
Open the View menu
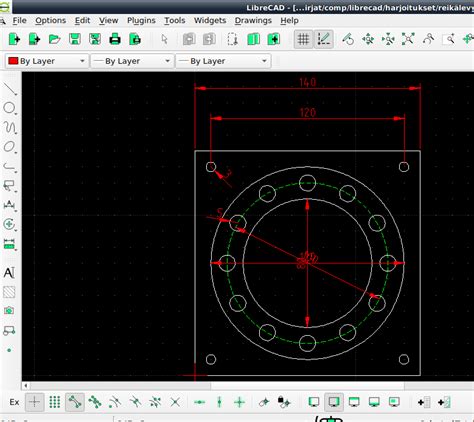(x=108, y=21)
